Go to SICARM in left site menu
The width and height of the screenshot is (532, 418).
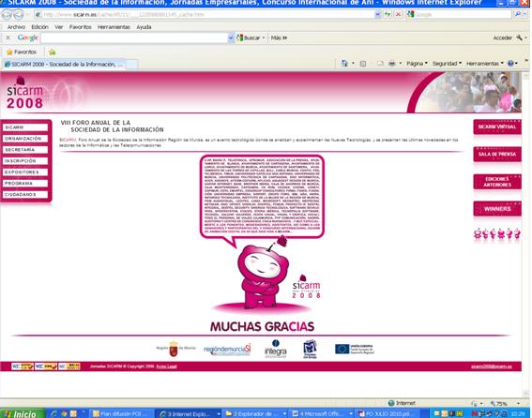[25, 127]
